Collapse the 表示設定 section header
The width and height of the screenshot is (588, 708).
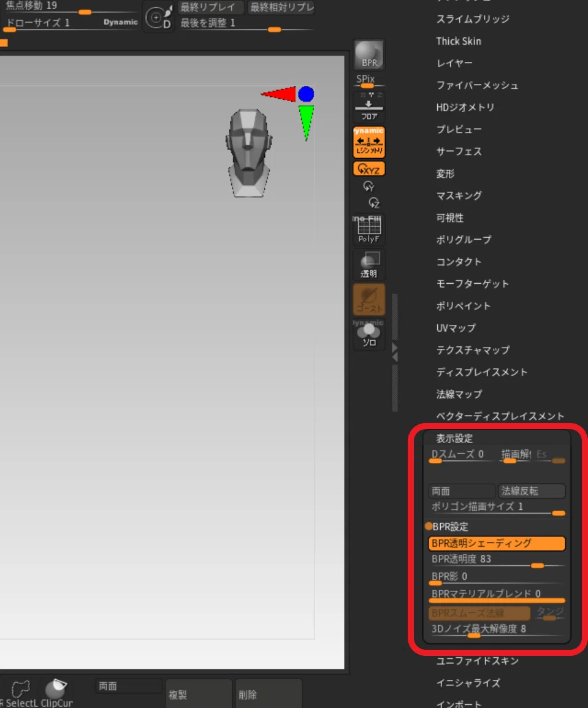point(454,438)
